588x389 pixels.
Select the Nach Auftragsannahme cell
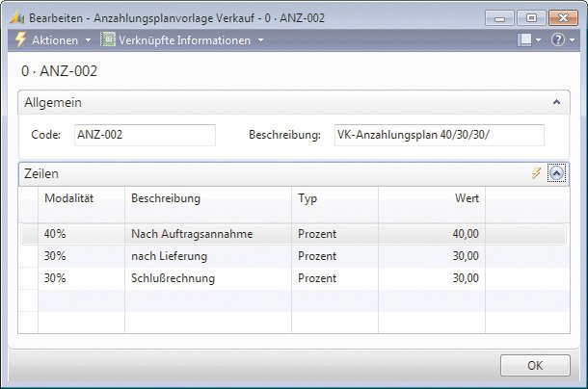pos(208,234)
